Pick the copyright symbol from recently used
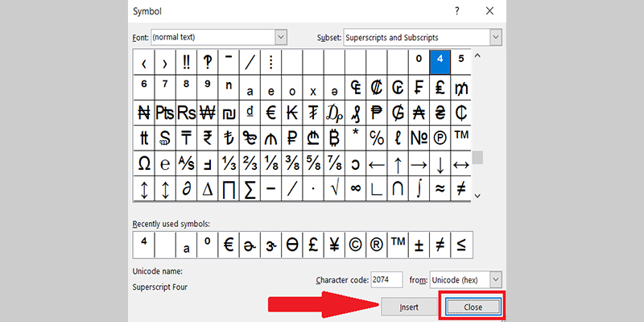The height and width of the screenshot is (322, 644). coord(354,245)
